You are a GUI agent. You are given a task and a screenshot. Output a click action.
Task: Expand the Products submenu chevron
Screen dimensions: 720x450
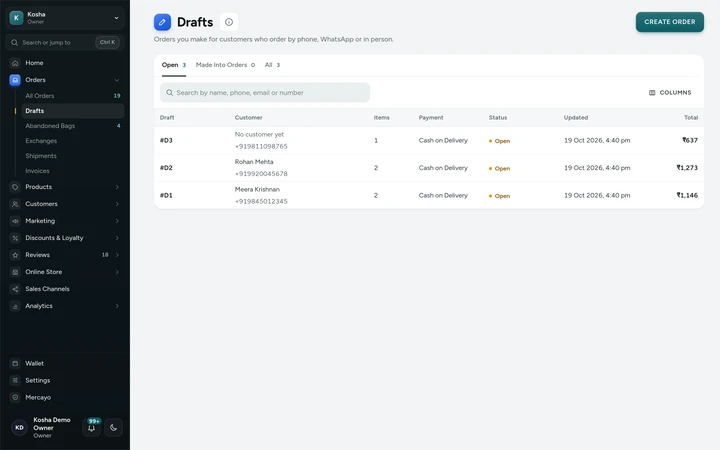click(x=117, y=187)
